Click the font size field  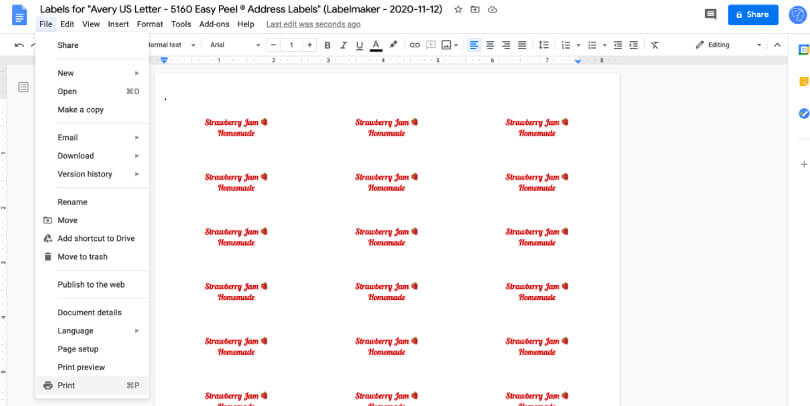pyautogui.click(x=291, y=45)
